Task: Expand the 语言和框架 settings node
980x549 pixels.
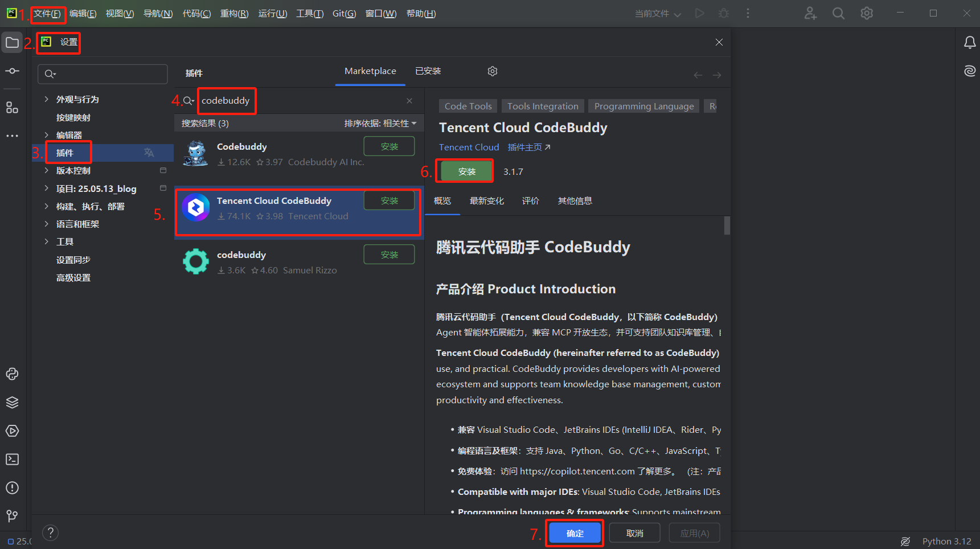Action: pos(46,224)
